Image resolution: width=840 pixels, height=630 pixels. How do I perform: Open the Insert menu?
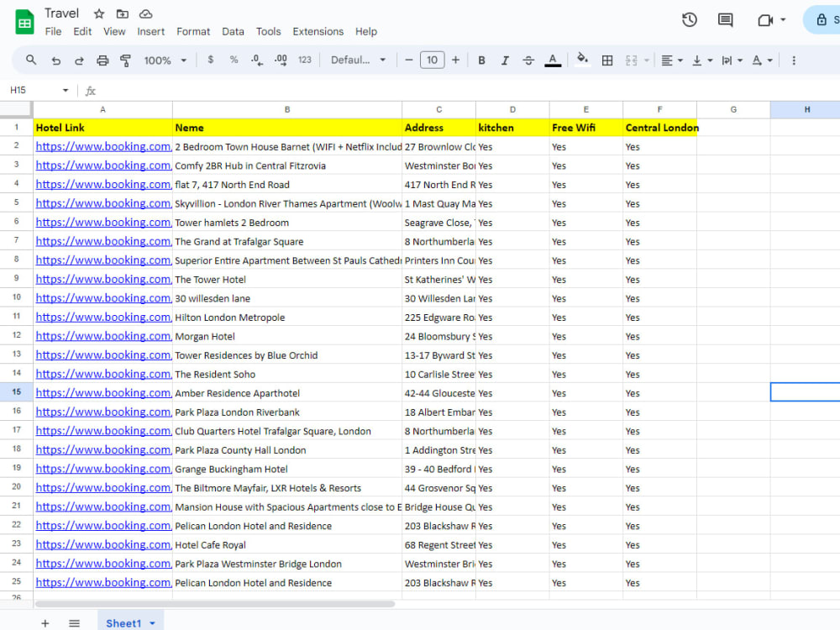pyautogui.click(x=150, y=32)
